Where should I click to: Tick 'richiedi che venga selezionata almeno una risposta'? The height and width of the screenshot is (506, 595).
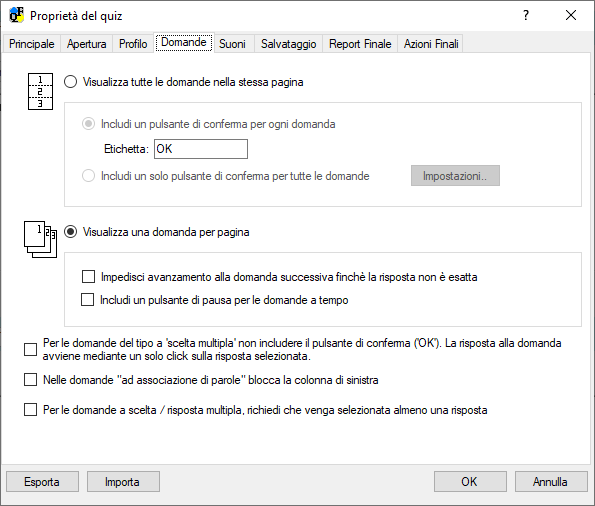pyautogui.click(x=30, y=410)
